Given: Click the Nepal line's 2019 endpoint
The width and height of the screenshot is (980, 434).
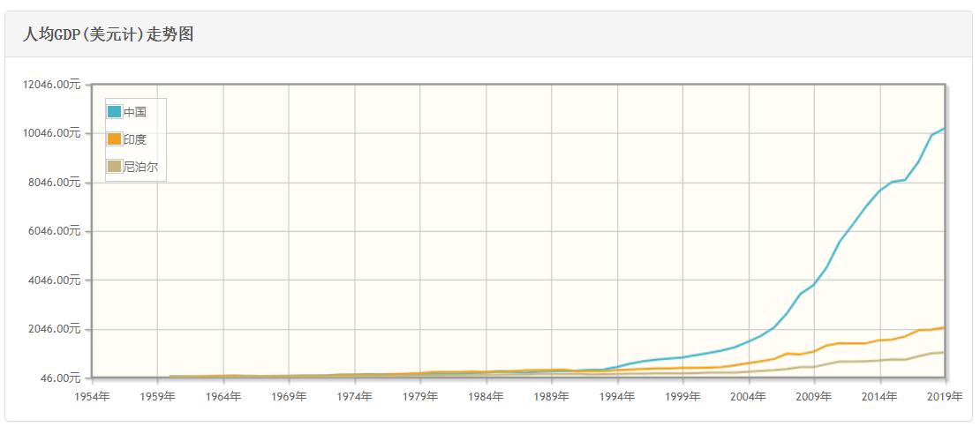Looking at the screenshot, I should 945,353.
